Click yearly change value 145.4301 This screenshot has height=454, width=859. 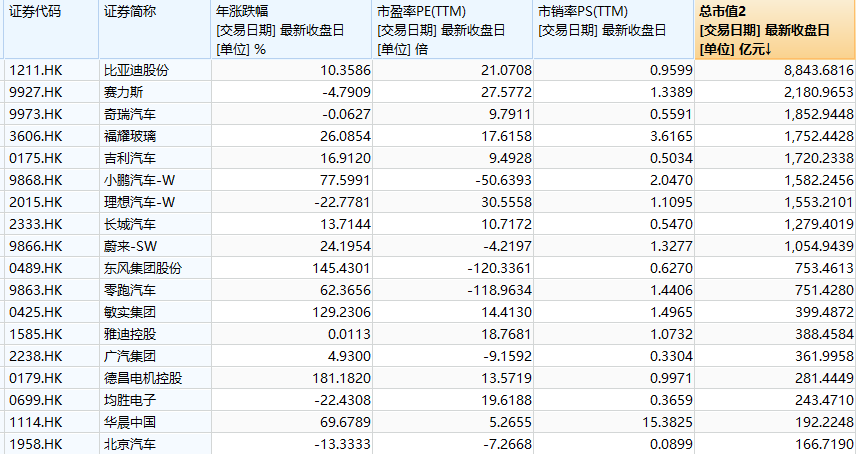point(342,268)
